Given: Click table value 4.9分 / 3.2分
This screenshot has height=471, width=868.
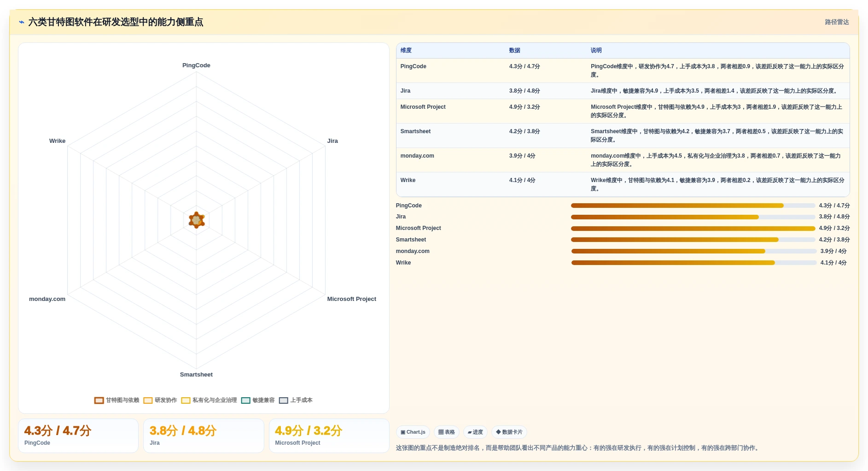Looking at the screenshot, I should tap(524, 107).
